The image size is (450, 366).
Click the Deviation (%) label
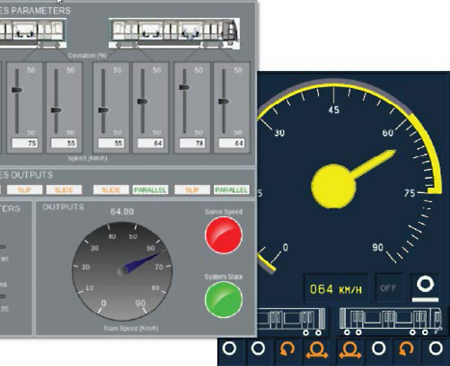pyautogui.click(x=87, y=56)
